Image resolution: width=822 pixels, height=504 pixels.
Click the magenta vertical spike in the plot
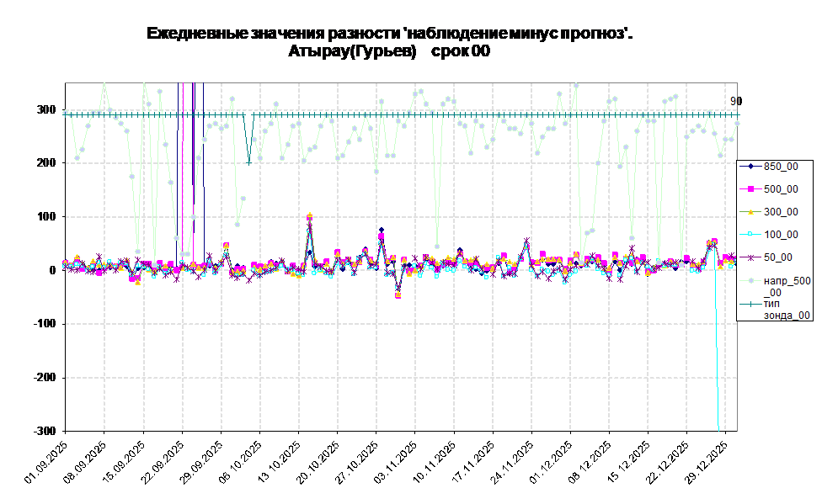coord(182,168)
